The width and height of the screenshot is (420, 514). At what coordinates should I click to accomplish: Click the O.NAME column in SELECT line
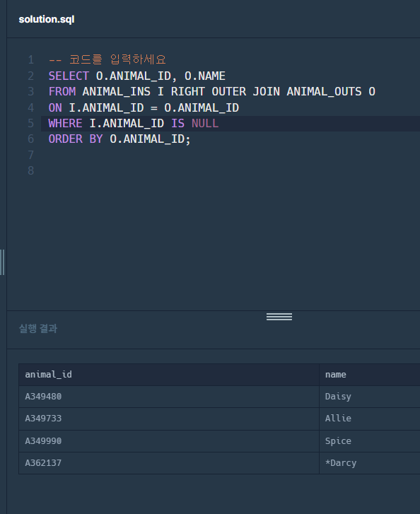click(x=204, y=76)
